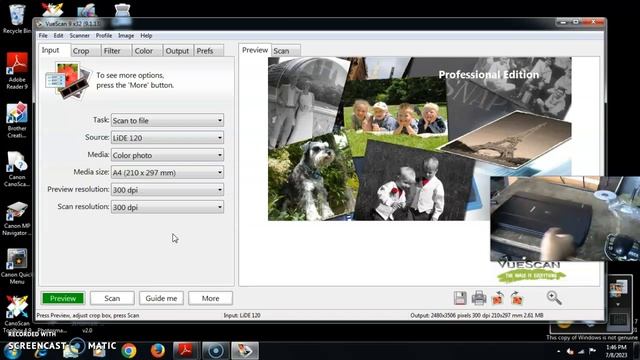Click the Input tab photo and film illustration

[68, 81]
